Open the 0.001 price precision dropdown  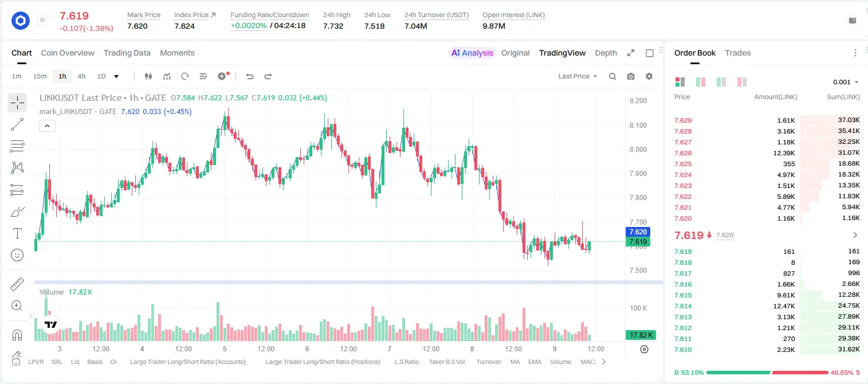click(x=846, y=82)
